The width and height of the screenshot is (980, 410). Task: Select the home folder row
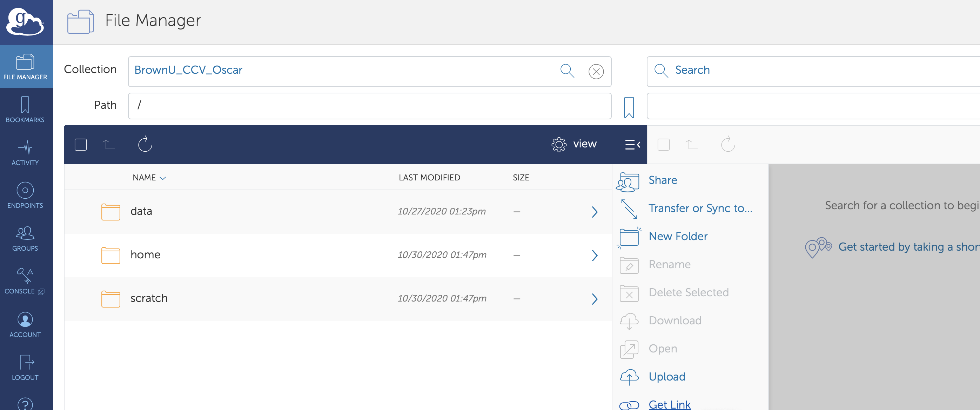338,256
